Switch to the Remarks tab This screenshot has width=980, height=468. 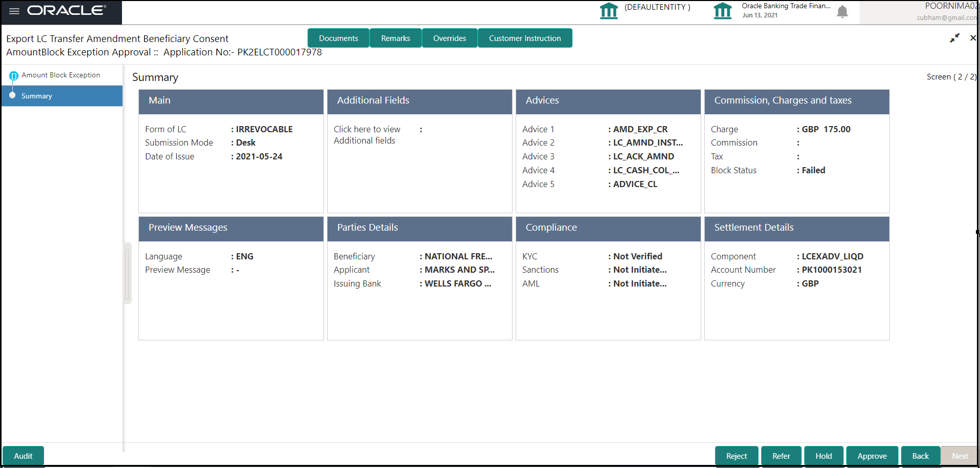[395, 38]
